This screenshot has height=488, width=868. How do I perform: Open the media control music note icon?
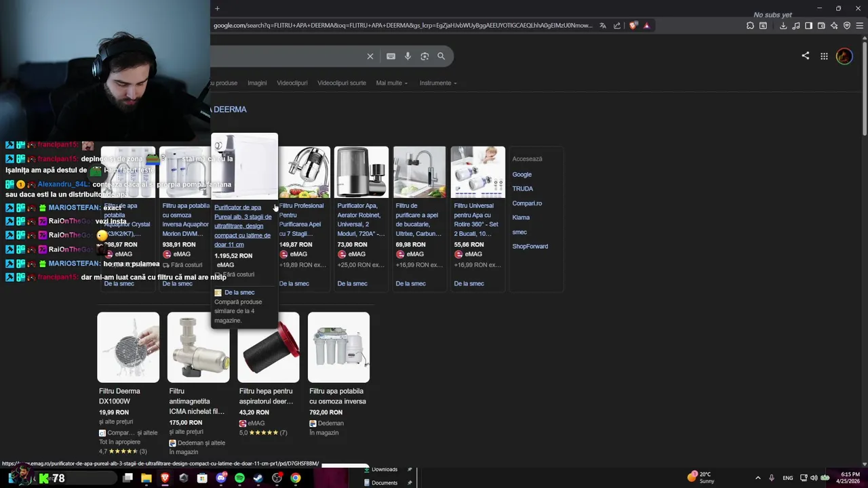(x=796, y=26)
